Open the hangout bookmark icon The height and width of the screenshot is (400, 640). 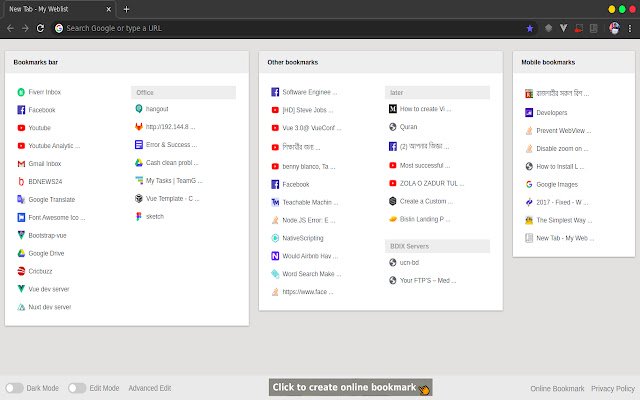[139, 109]
